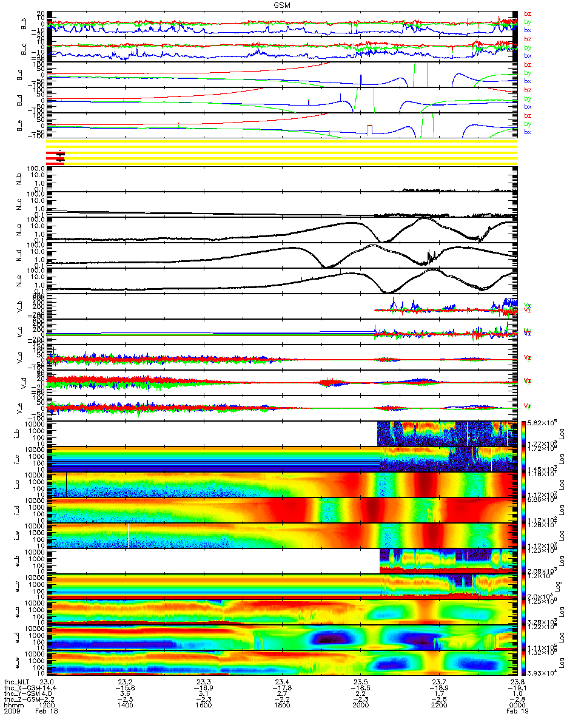Click the N_e density axis label

(x=18, y=280)
